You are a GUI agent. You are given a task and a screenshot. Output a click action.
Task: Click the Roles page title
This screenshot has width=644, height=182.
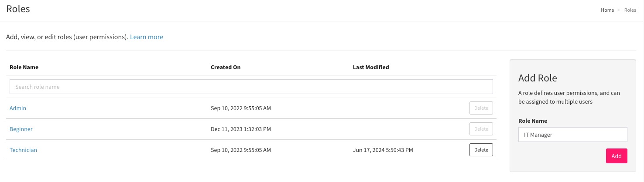(x=18, y=9)
